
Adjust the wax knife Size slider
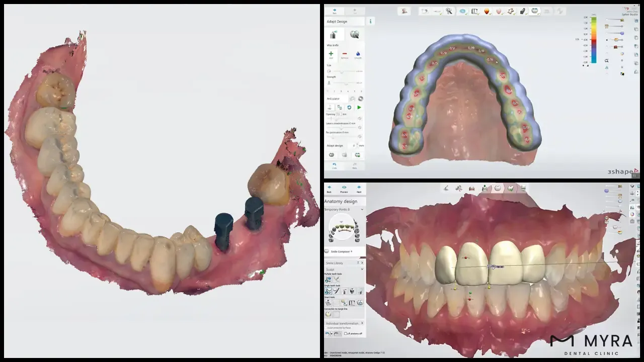pos(342,71)
